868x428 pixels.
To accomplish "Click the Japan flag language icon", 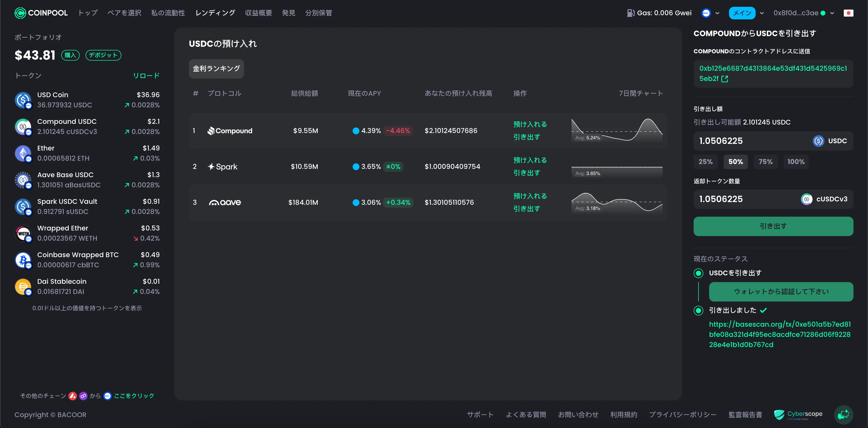I will coord(848,13).
